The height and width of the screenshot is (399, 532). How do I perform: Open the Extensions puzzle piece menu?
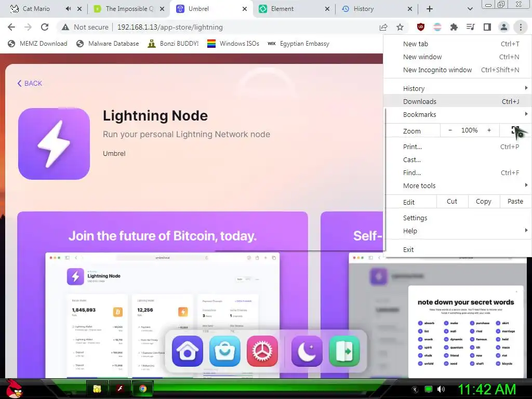pos(454,27)
